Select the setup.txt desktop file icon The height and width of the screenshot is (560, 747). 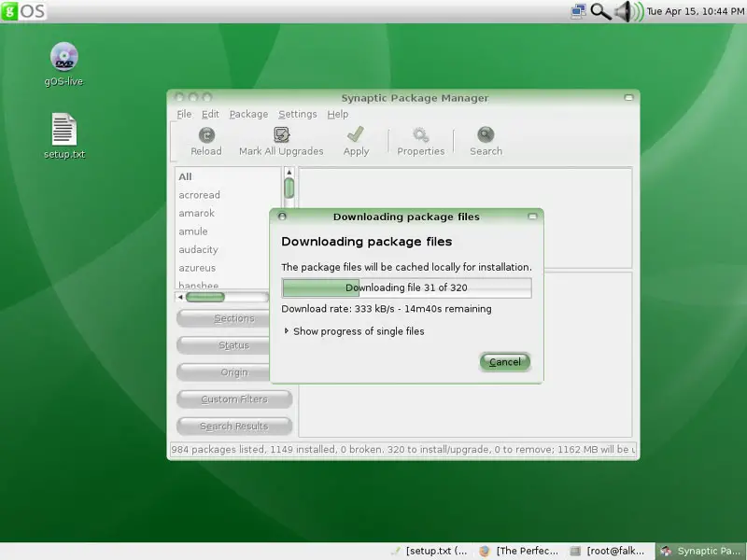[63, 129]
